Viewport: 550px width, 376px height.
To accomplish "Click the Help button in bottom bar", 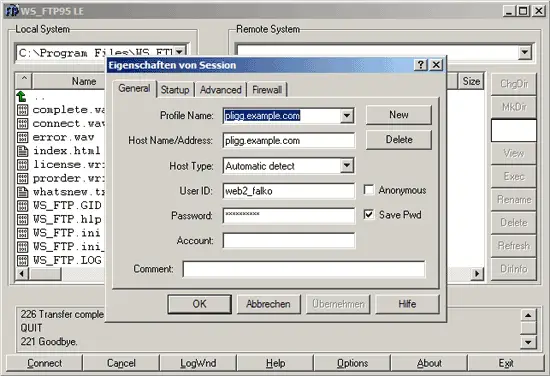I will pyautogui.click(x=275, y=363).
